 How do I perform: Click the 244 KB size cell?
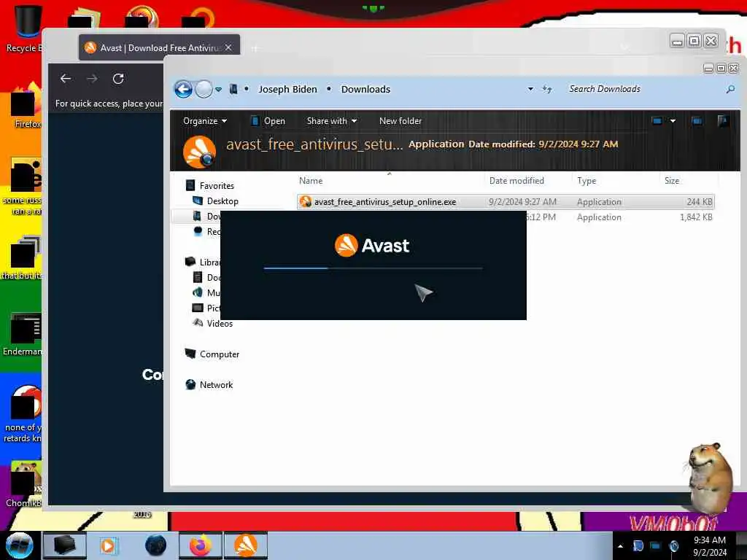700,202
